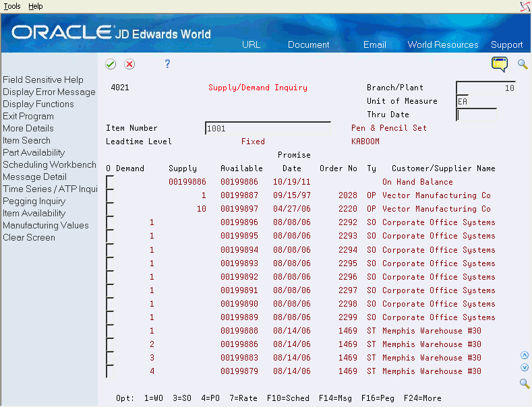The width and height of the screenshot is (532, 407).
Task: Click option field for On Hand Balance row
Action: point(110,182)
